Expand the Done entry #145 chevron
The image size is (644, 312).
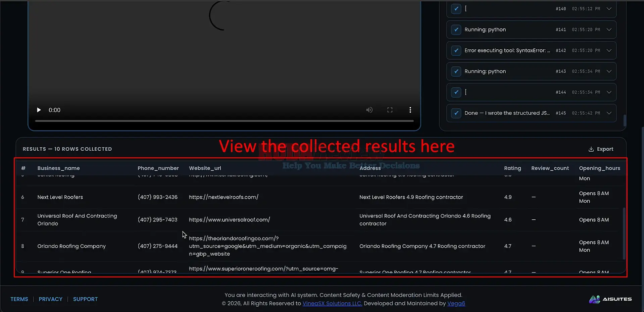pyautogui.click(x=609, y=113)
